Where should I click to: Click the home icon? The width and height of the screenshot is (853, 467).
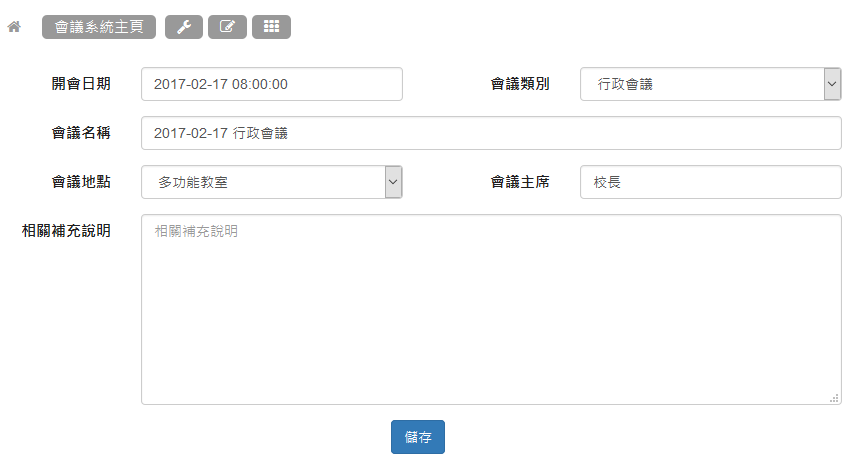pos(14,27)
